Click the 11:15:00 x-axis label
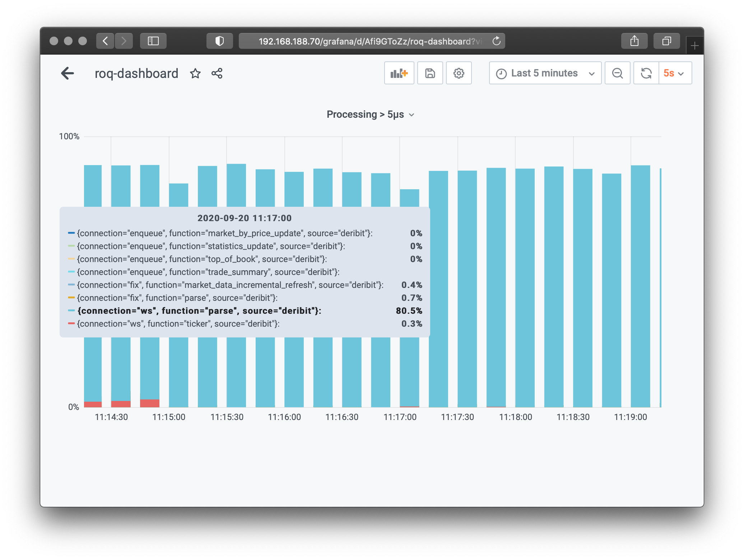Image resolution: width=744 pixels, height=560 pixels. point(169,417)
